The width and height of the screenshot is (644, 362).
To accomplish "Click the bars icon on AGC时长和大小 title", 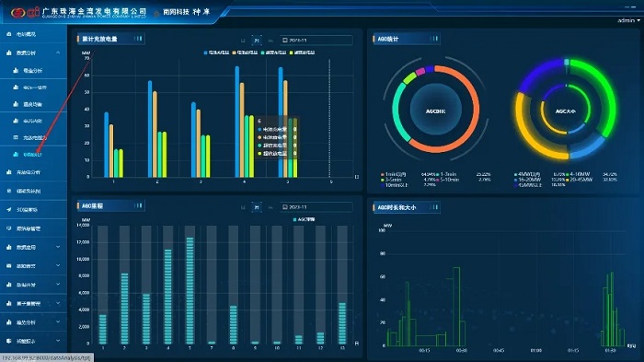I will (434, 207).
